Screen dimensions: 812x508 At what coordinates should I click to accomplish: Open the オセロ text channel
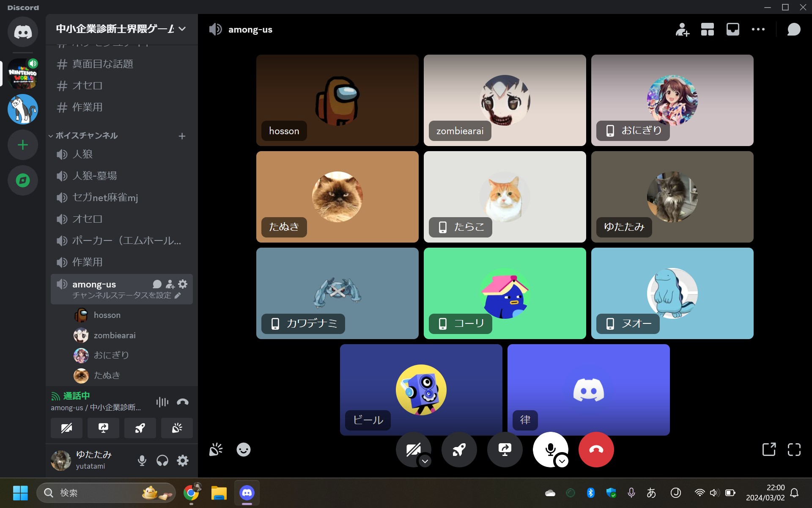[x=121, y=86]
